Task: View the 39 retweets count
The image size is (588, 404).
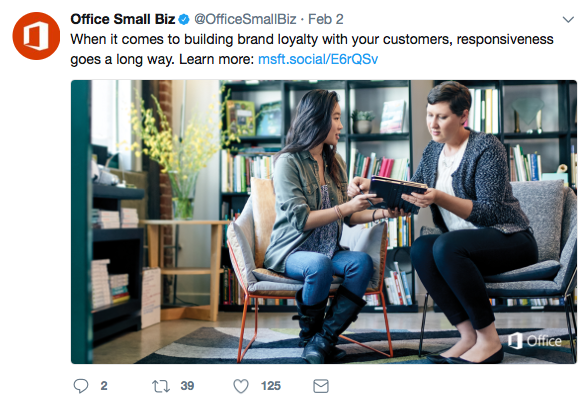Action: (x=187, y=386)
